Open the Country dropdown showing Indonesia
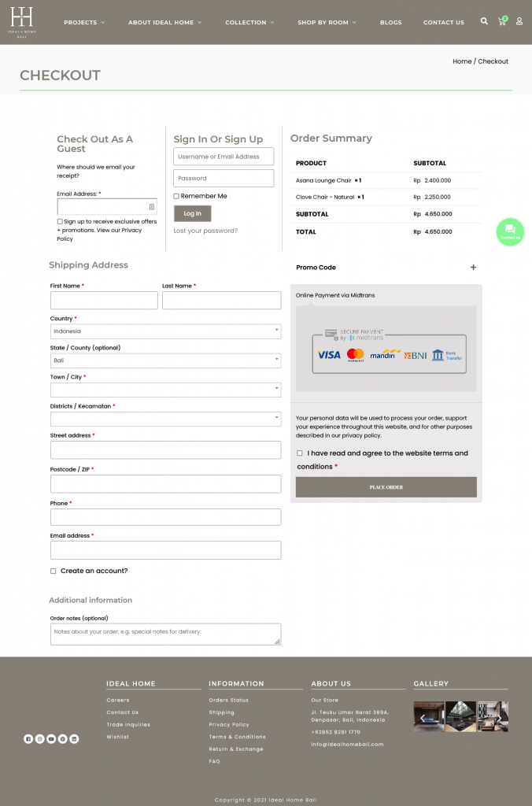532x806 pixels. [x=165, y=331]
